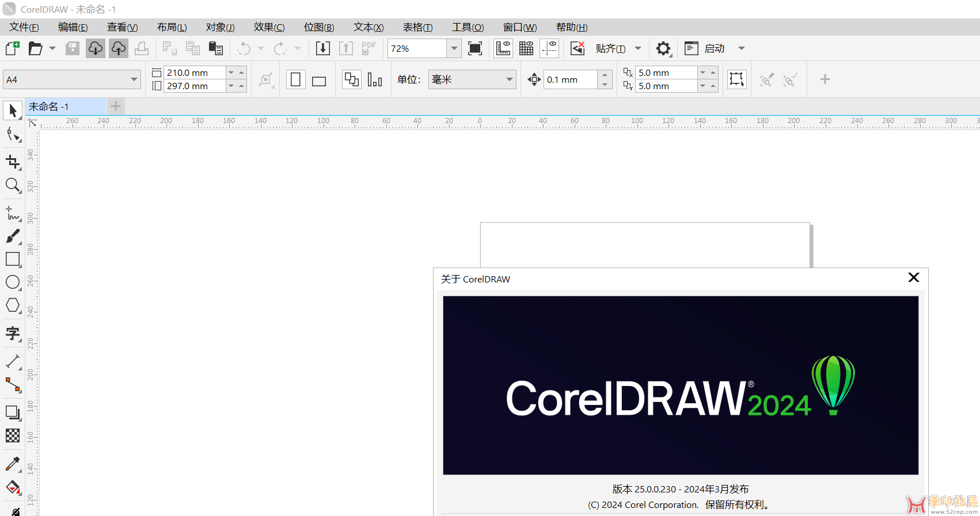Viewport: 980px width, 516px height.
Task: Toggle show rulers button
Action: 503,49
